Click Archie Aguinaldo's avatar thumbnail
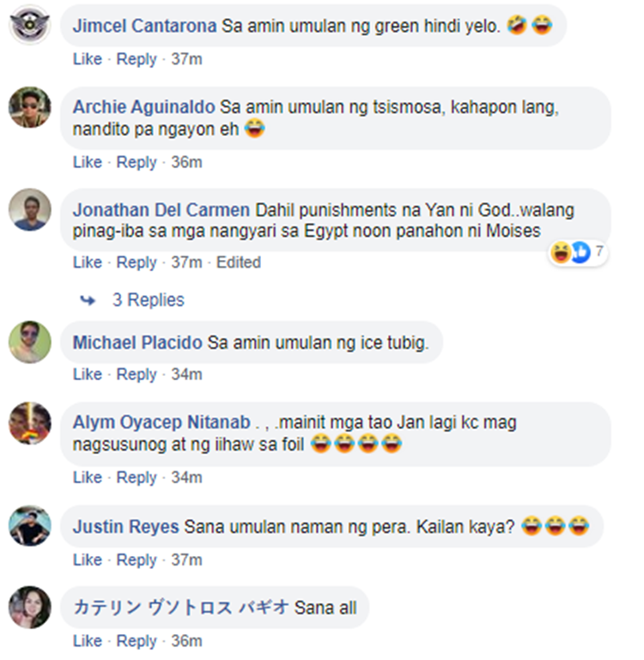Viewport: 644px width, 660px height. pos(30,107)
